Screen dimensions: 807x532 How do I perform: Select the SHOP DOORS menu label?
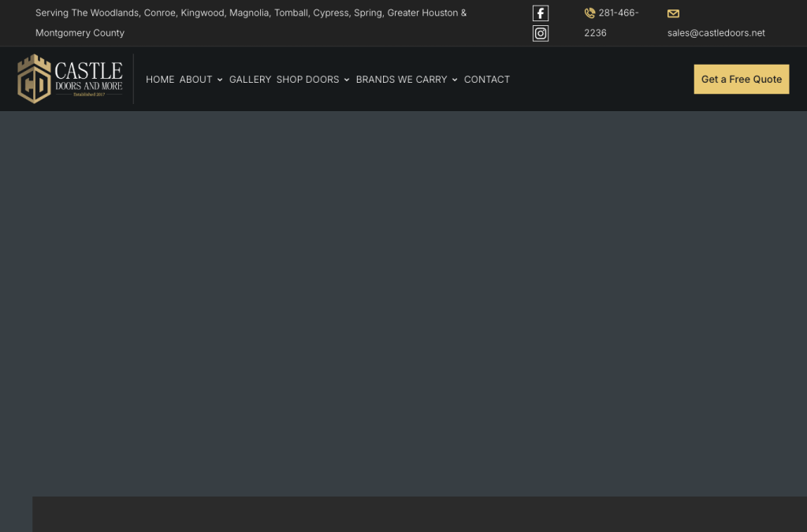pos(308,80)
